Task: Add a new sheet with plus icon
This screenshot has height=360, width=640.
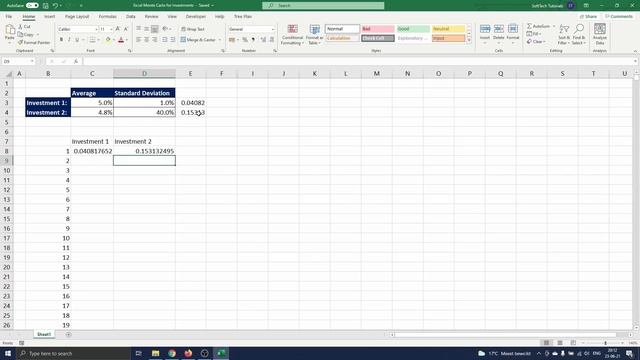Action: (x=69, y=334)
